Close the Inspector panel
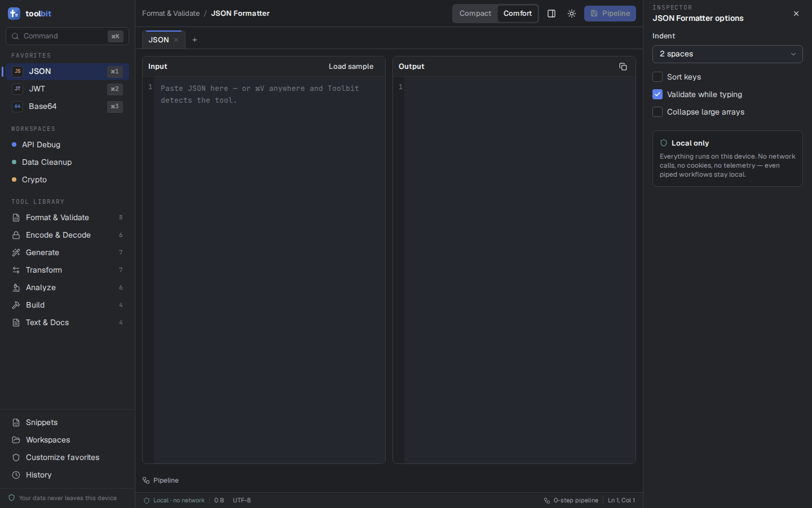The width and height of the screenshot is (812, 508). 796,14
